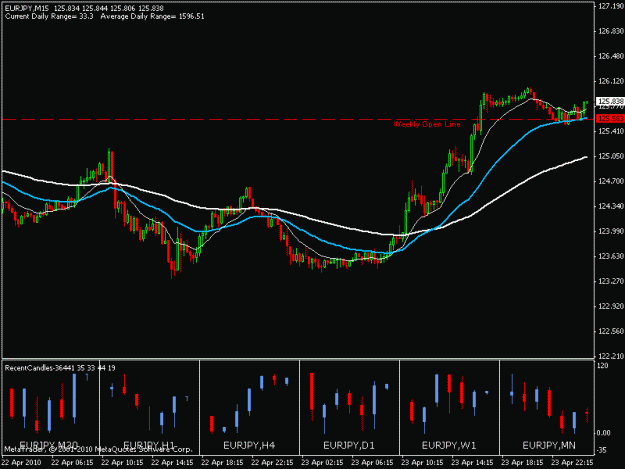The width and height of the screenshot is (625, 469).
Task: Click 125.410 on the price axis
Action: click(611, 131)
